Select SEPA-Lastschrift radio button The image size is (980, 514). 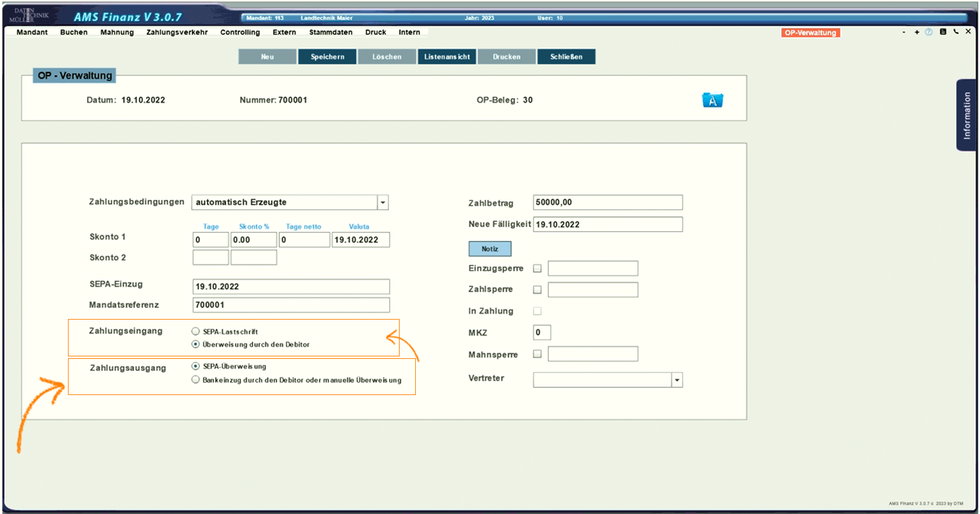196,331
